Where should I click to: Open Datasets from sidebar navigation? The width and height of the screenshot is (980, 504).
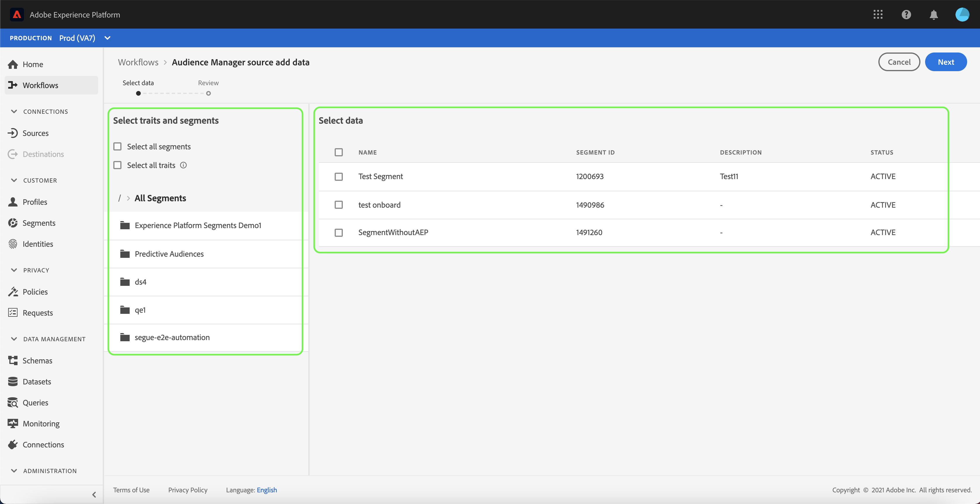tap(37, 381)
